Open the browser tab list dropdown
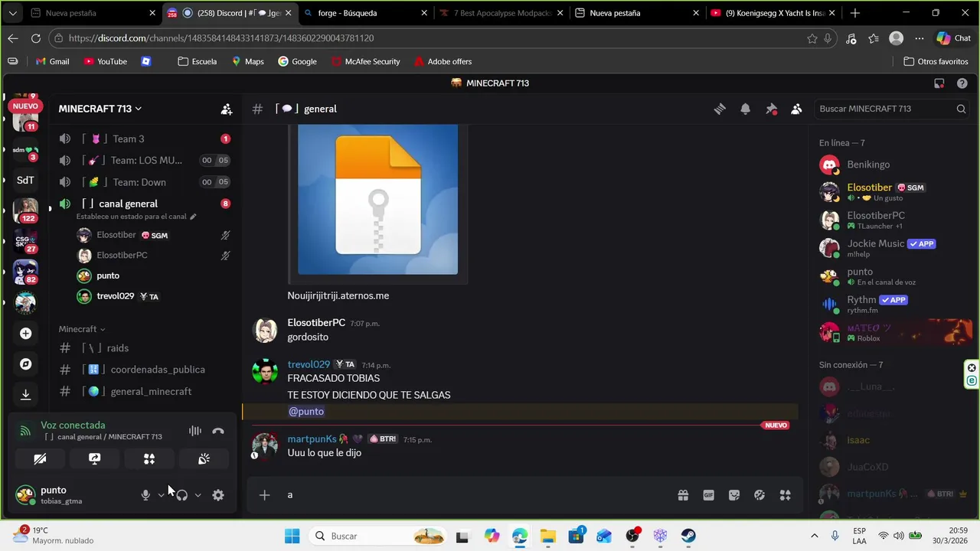The height and width of the screenshot is (551, 980). tap(13, 13)
